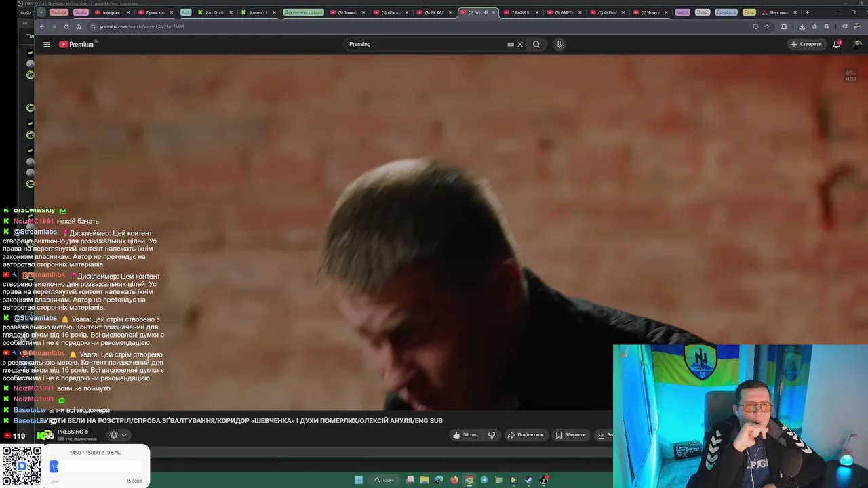The image size is (868, 488).
Task: Open the PRESSING channel name link
Action: [71, 432]
